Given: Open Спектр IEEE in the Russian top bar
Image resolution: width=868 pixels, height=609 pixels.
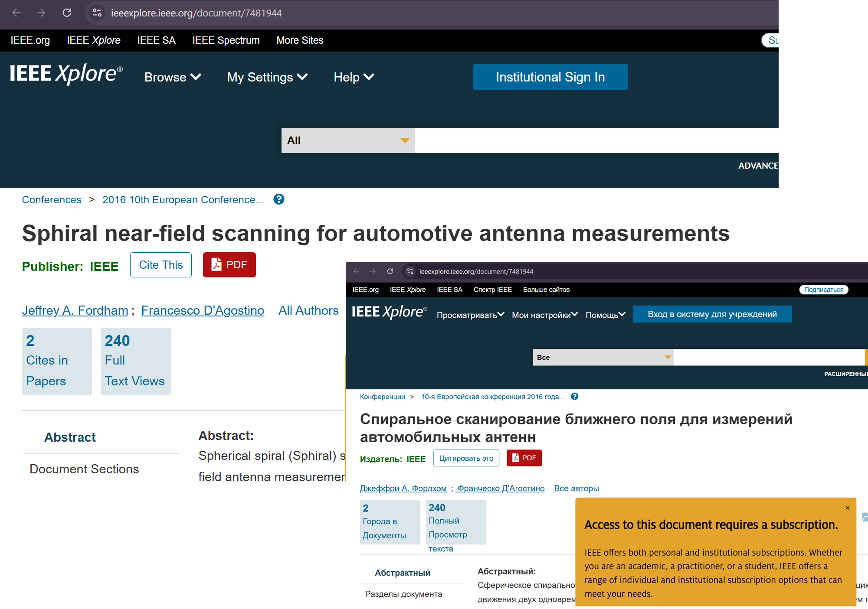Looking at the screenshot, I should tap(493, 290).
